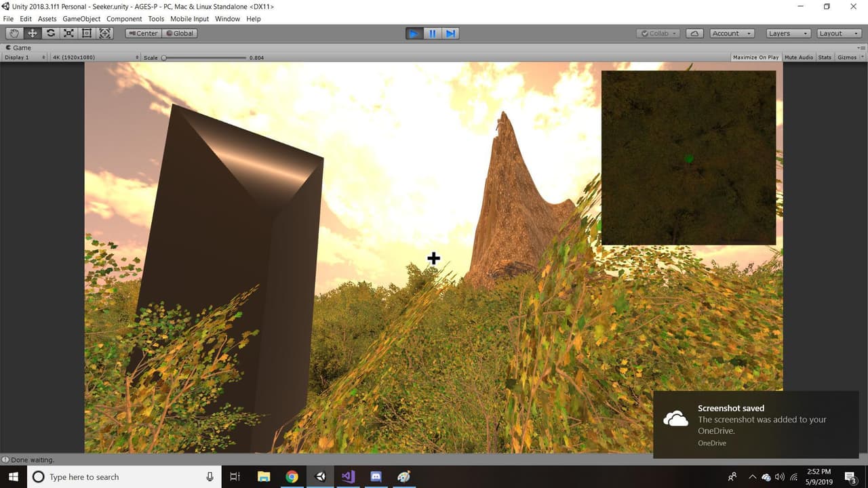
Task: Open the GameObject menu
Action: 81,19
